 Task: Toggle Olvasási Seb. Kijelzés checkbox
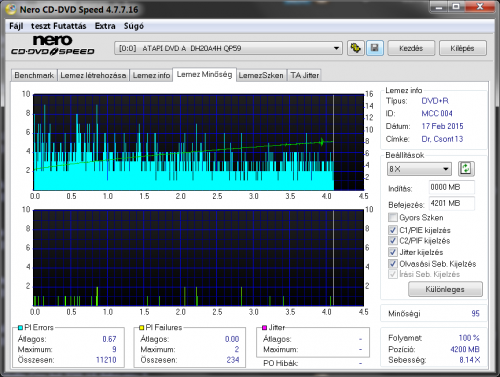393,264
